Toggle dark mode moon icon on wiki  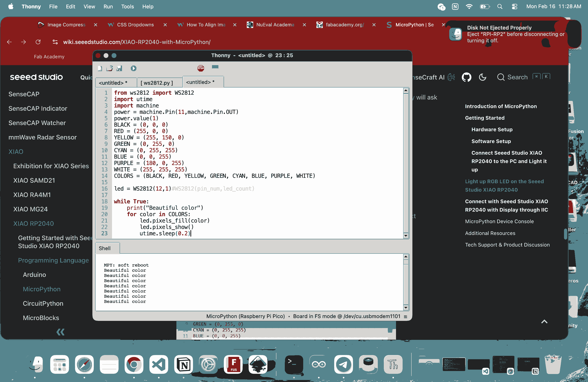(482, 77)
